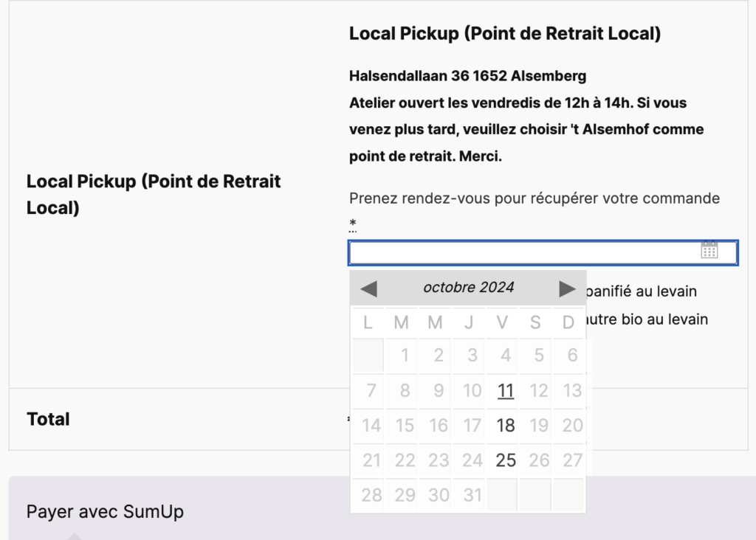Click disabled date 1 in calendar
Image resolution: width=756 pixels, height=540 pixels.
tap(405, 356)
